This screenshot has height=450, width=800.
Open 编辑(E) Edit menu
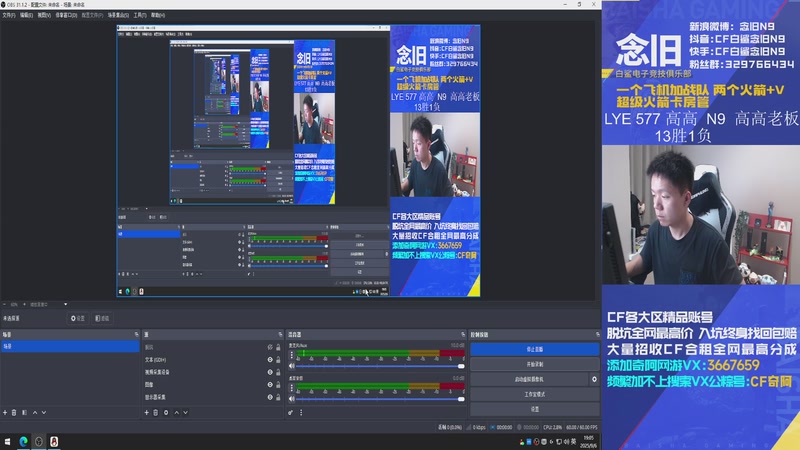tap(26, 15)
